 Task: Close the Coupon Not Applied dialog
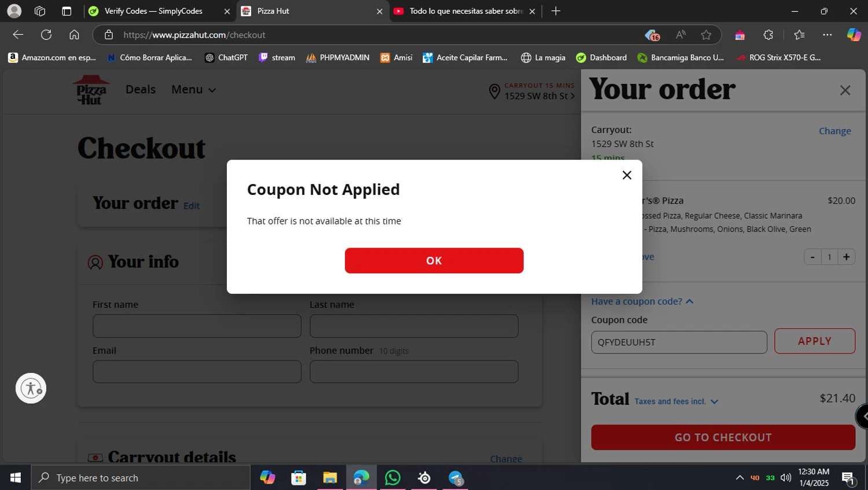[627, 175]
